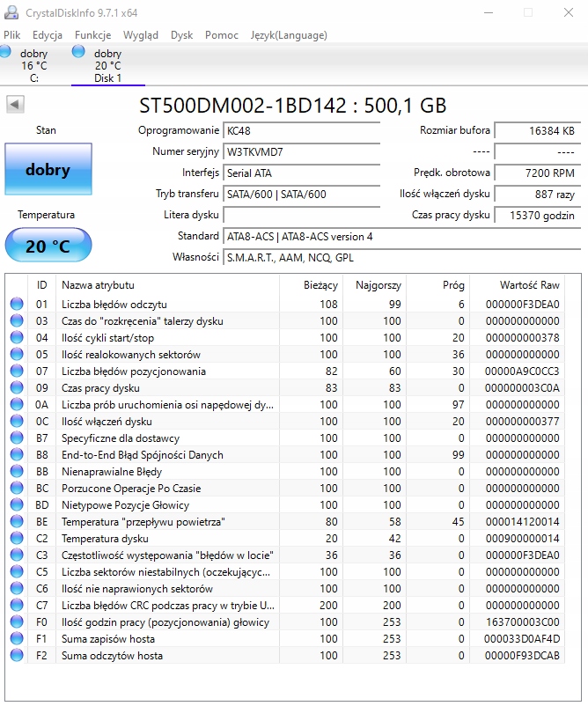The height and width of the screenshot is (706, 588).
Task: Click the status orb for Disk 1
Action: [79, 51]
